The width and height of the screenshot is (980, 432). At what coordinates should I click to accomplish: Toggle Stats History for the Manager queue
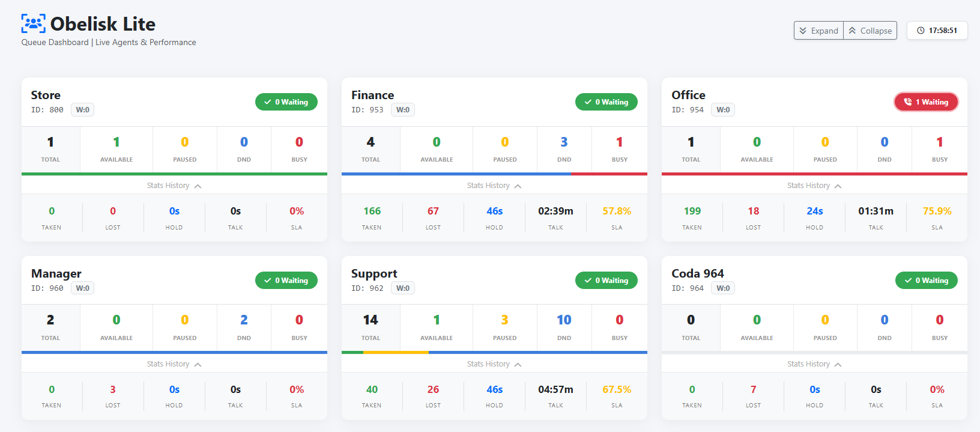click(x=174, y=364)
